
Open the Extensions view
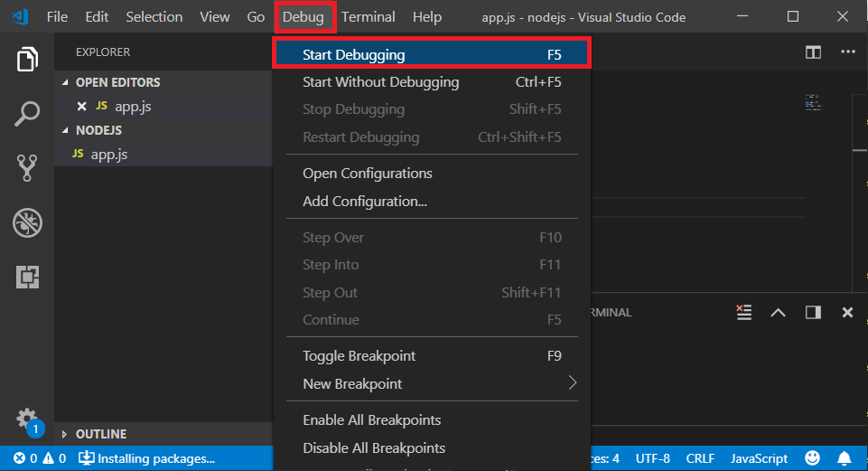pyautogui.click(x=27, y=277)
